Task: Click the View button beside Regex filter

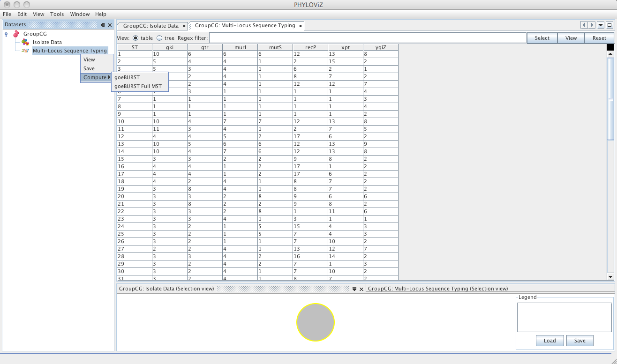Action: pos(571,38)
